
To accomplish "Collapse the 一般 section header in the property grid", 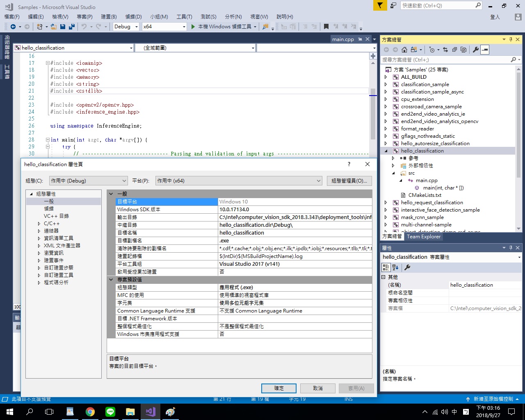I will tap(111, 194).
